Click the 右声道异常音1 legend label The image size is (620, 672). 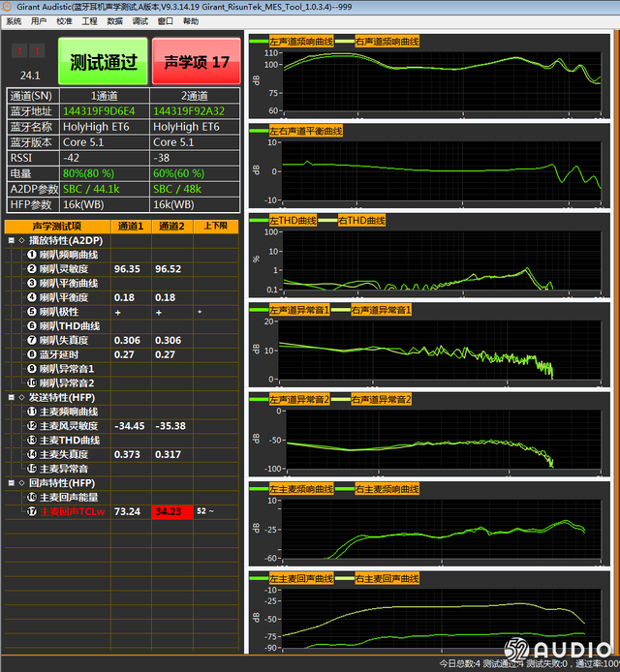pyautogui.click(x=381, y=310)
